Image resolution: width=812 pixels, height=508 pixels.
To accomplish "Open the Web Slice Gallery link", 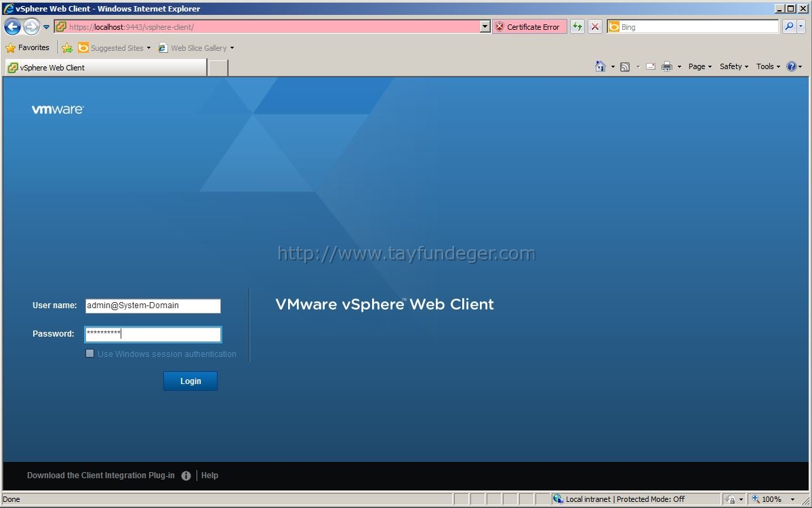I will [192, 47].
